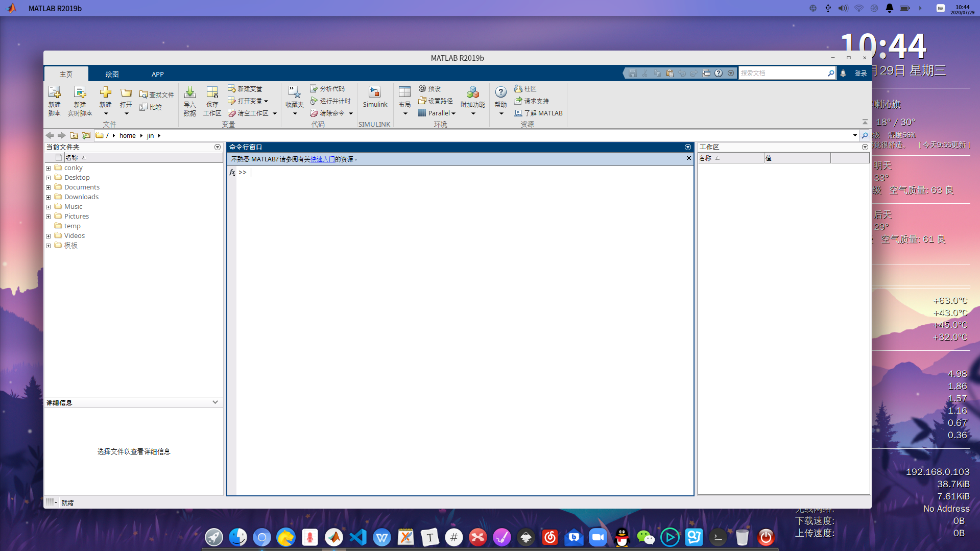Click 设置路径 set path

point(436,101)
